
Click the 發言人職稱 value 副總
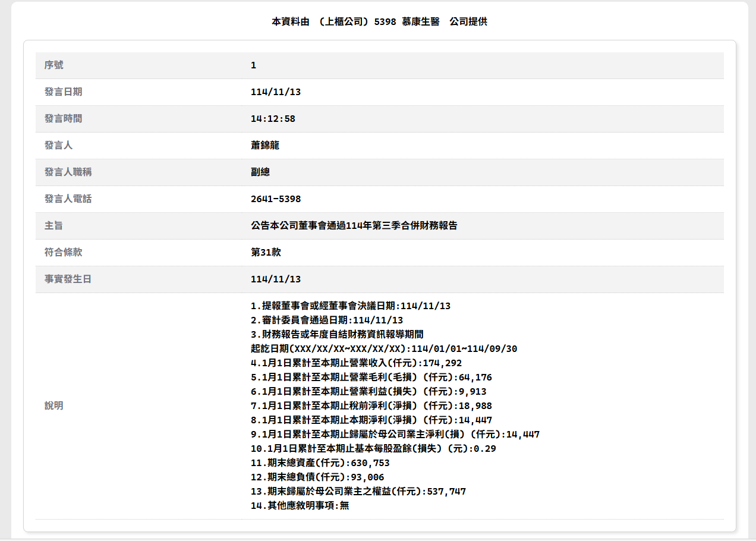click(x=260, y=172)
